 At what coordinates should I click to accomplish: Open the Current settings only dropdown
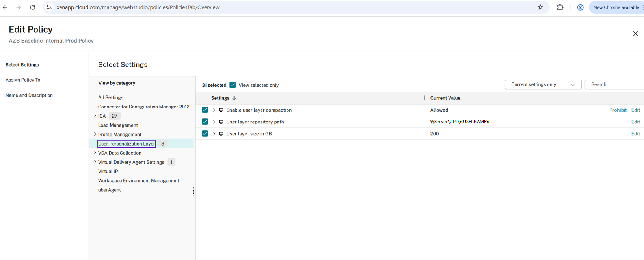543,84
